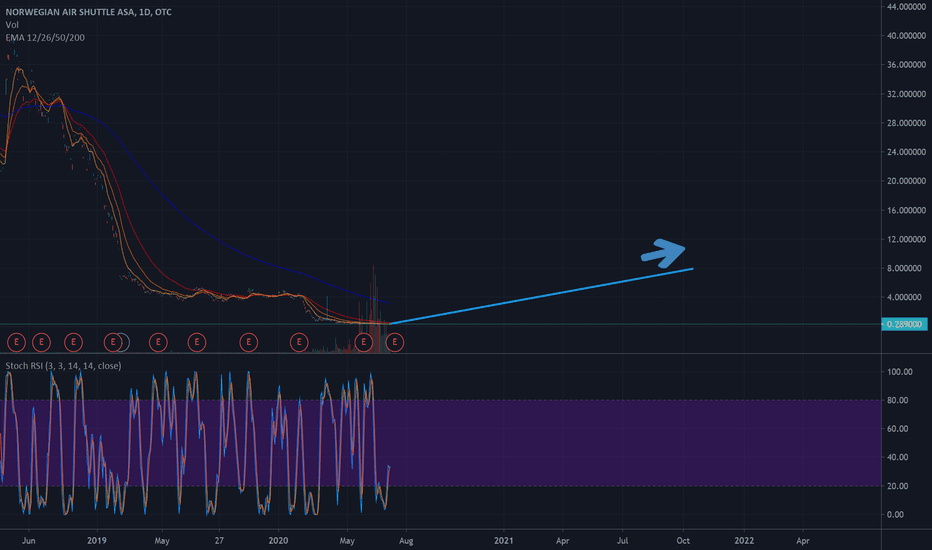Click the current price tag 0.289000
The image size is (932, 550).
click(x=904, y=324)
